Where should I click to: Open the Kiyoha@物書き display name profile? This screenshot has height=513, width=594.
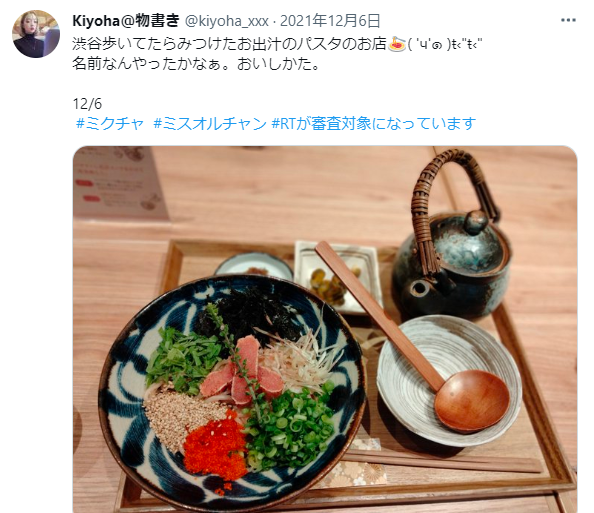click(126, 20)
